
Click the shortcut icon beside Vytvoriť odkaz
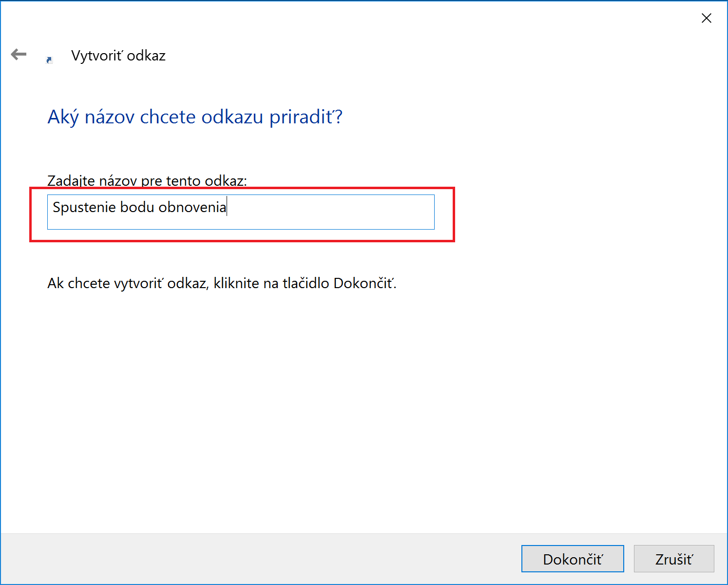(x=49, y=60)
